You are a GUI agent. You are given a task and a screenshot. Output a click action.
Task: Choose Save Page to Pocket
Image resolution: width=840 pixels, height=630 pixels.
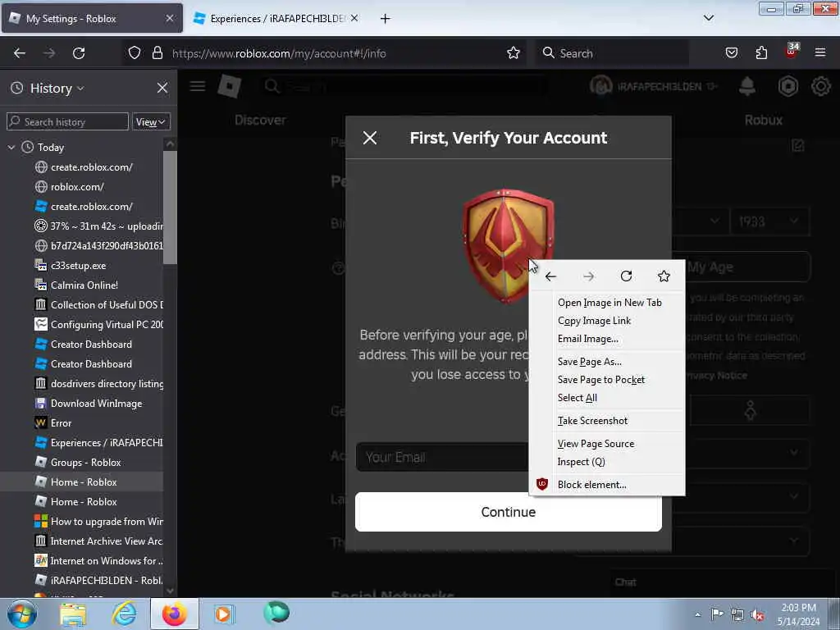pos(601,380)
